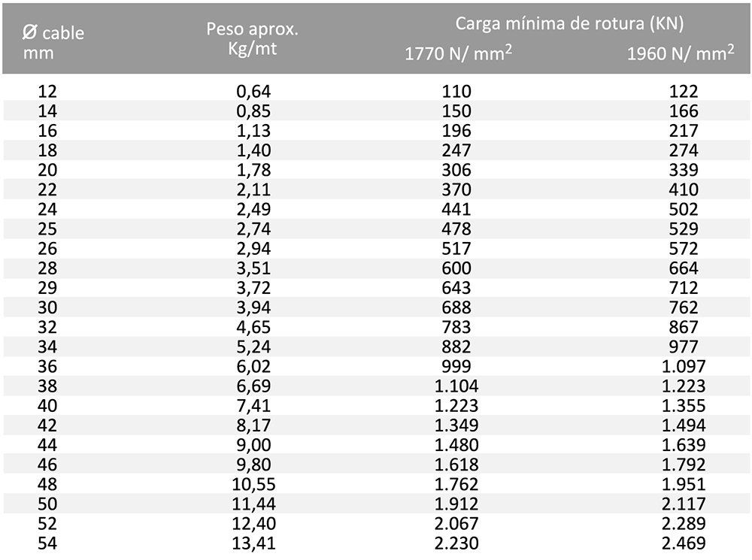The height and width of the screenshot is (560, 752).
Task: Select the 1960 N/mm² column header
Action: [681, 53]
